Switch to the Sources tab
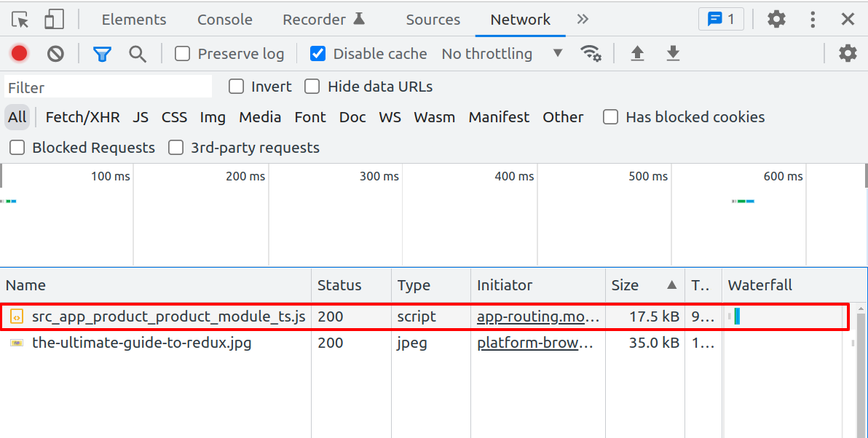This screenshot has width=868, height=438. (x=433, y=20)
